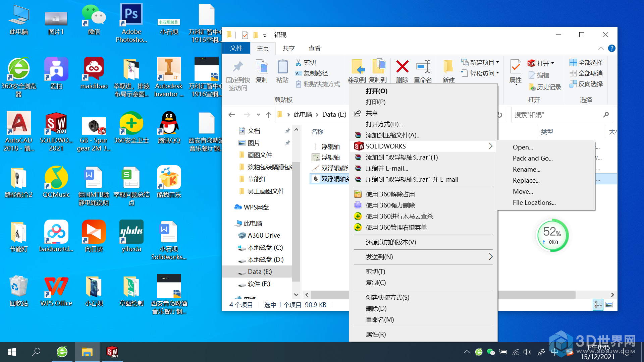
Task: Show hidden system tray icons
Action: 467,352
